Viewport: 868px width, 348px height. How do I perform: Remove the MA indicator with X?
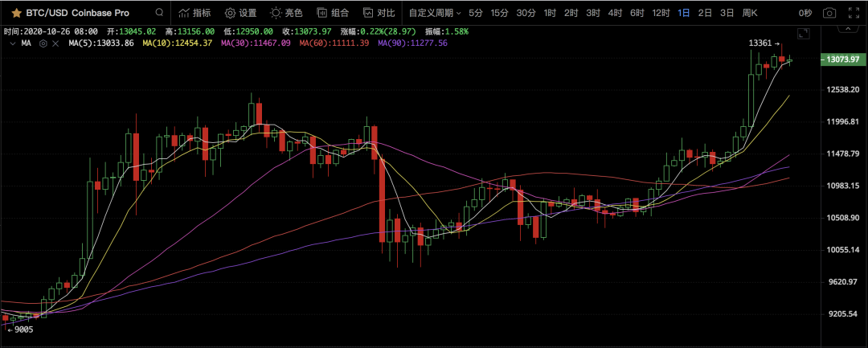coord(55,43)
